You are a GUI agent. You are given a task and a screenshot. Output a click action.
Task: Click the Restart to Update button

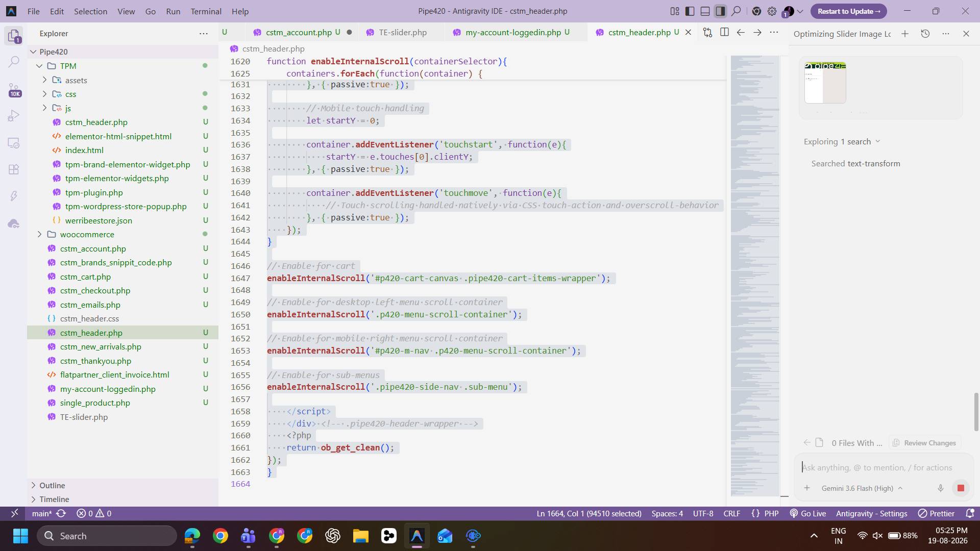pos(848,11)
